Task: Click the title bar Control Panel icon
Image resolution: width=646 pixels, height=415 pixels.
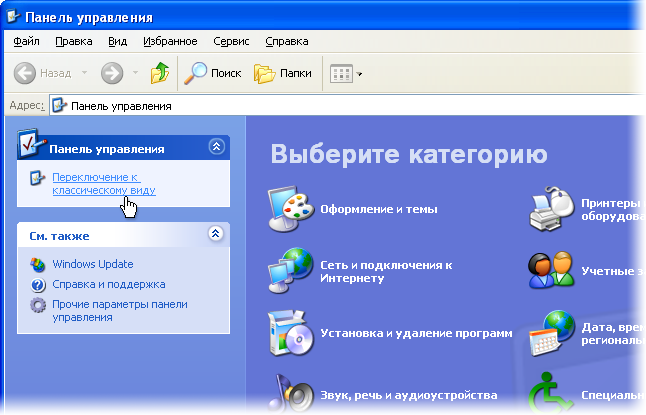Action: [13, 16]
